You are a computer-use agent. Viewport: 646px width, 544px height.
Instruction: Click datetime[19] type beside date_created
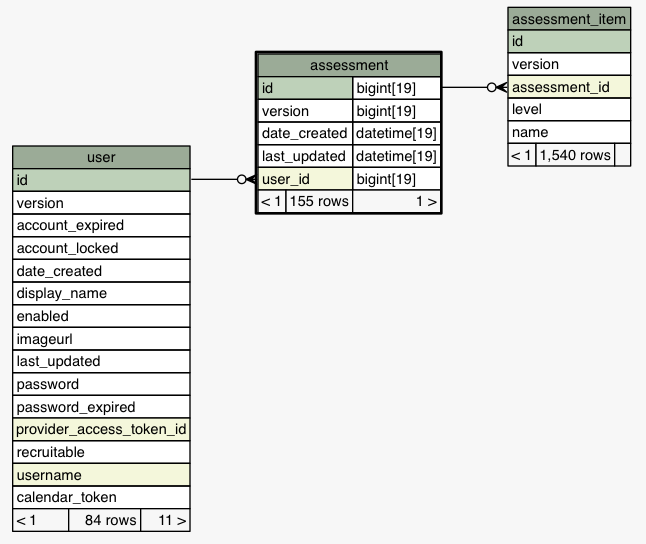tap(397, 134)
